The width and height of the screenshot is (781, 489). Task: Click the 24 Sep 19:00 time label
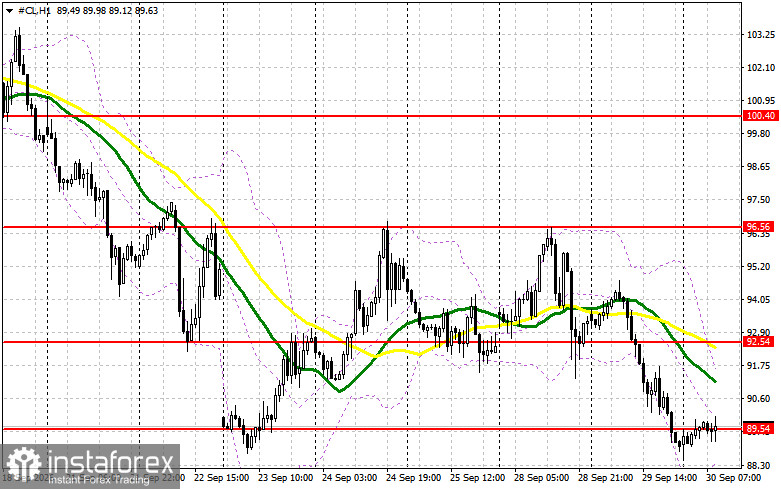tap(413, 478)
